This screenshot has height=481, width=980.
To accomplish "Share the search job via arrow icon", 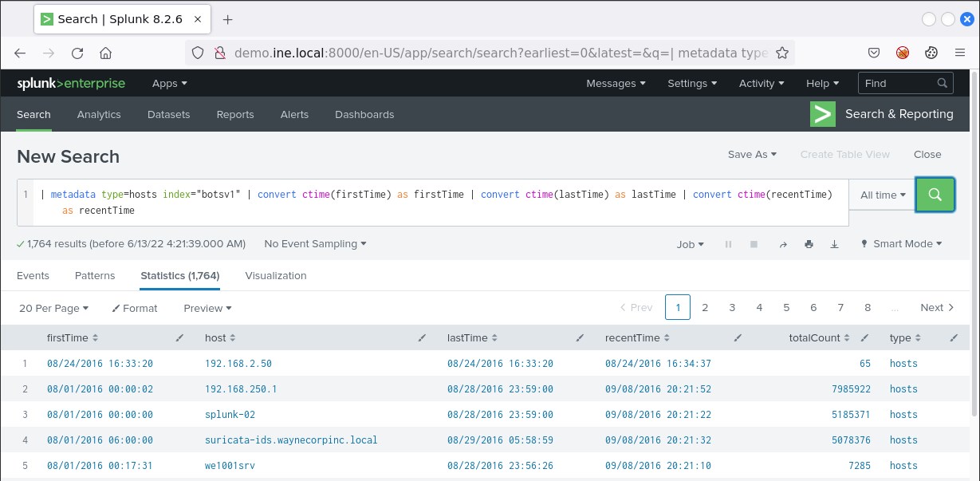I will (783, 244).
